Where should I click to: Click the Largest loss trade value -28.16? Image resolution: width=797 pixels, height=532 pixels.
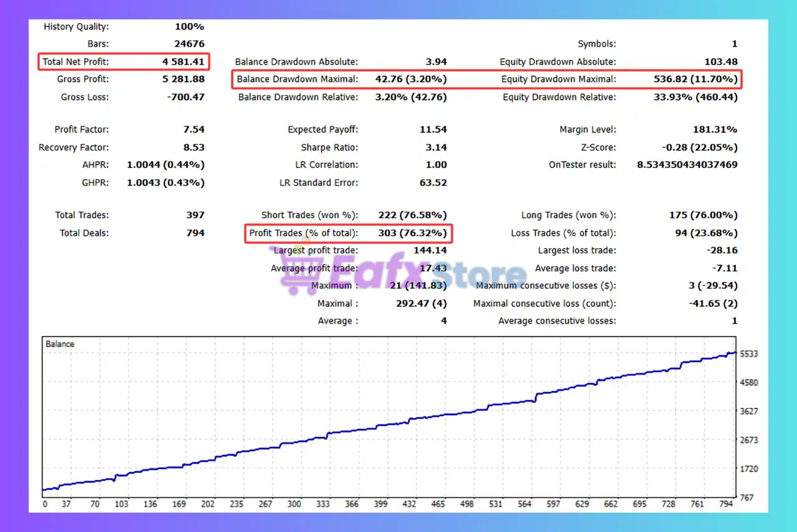tap(721, 250)
